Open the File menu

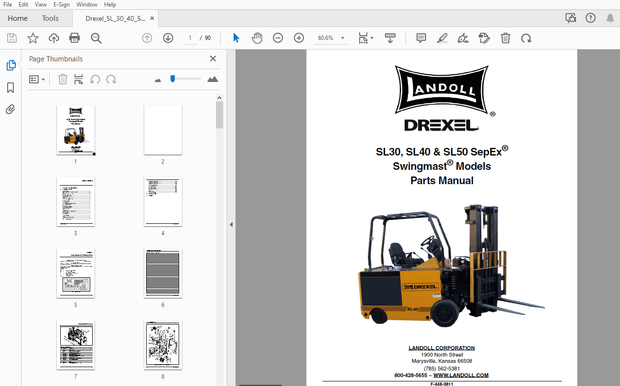point(8,4)
